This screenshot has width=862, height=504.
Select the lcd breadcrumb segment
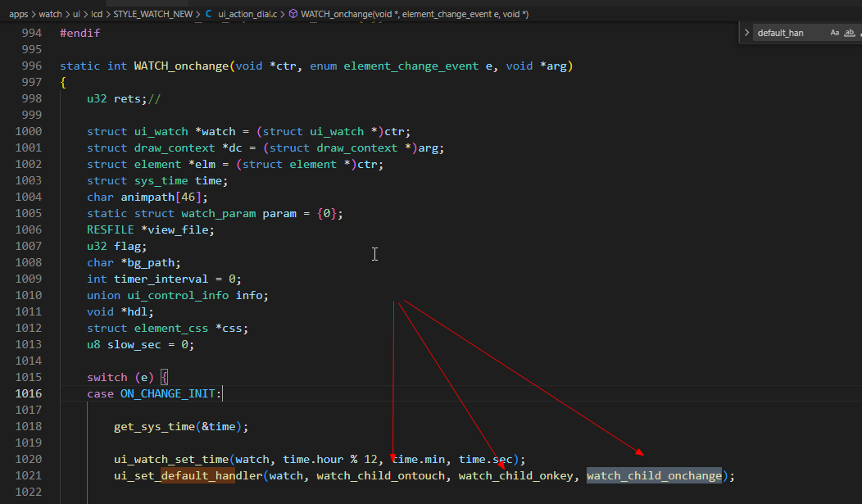coord(97,14)
